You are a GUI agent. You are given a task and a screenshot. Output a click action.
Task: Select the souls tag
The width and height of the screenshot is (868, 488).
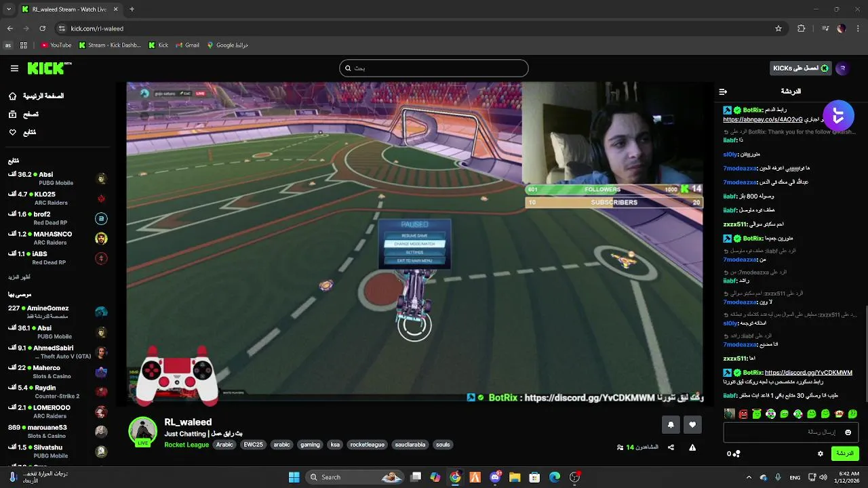(443, 445)
